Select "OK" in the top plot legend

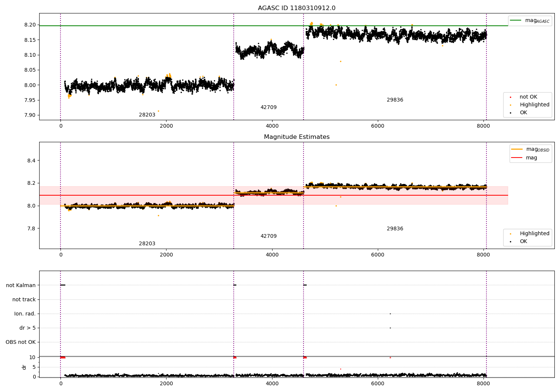[x=523, y=113]
